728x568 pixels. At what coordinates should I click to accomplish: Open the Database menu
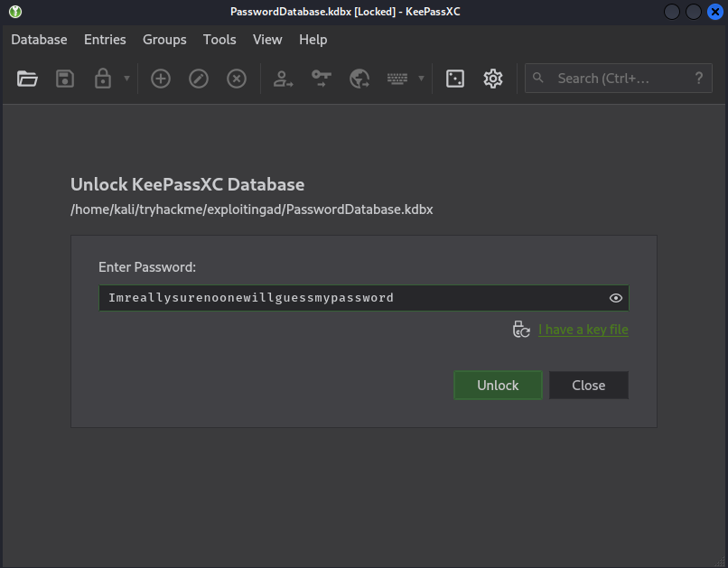[x=39, y=40]
